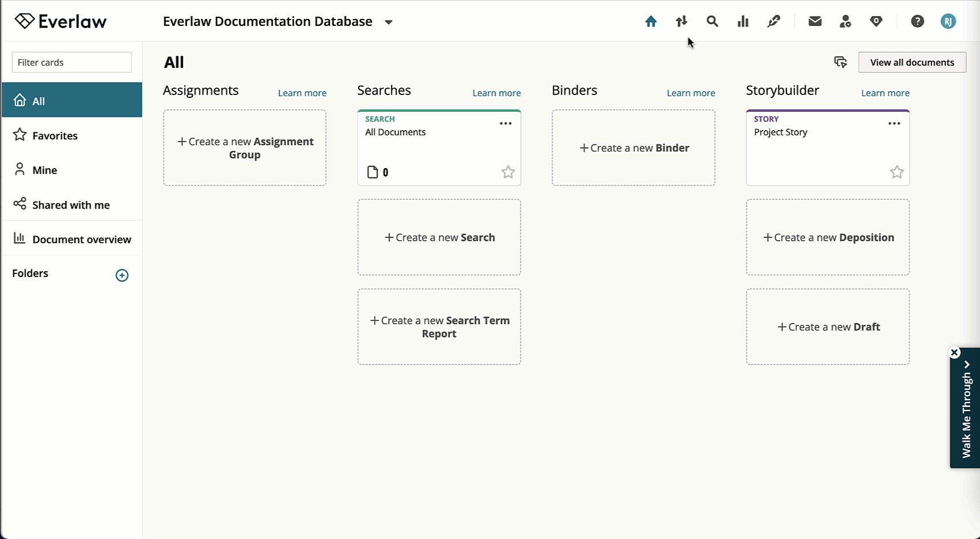Create a new Search card
The image size is (980, 539).
(x=439, y=237)
